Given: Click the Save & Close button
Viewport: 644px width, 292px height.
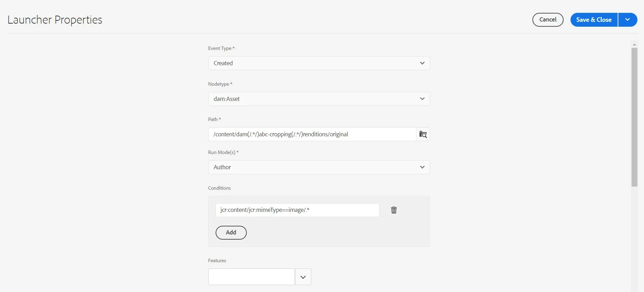Looking at the screenshot, I should [x=594, y=20].
